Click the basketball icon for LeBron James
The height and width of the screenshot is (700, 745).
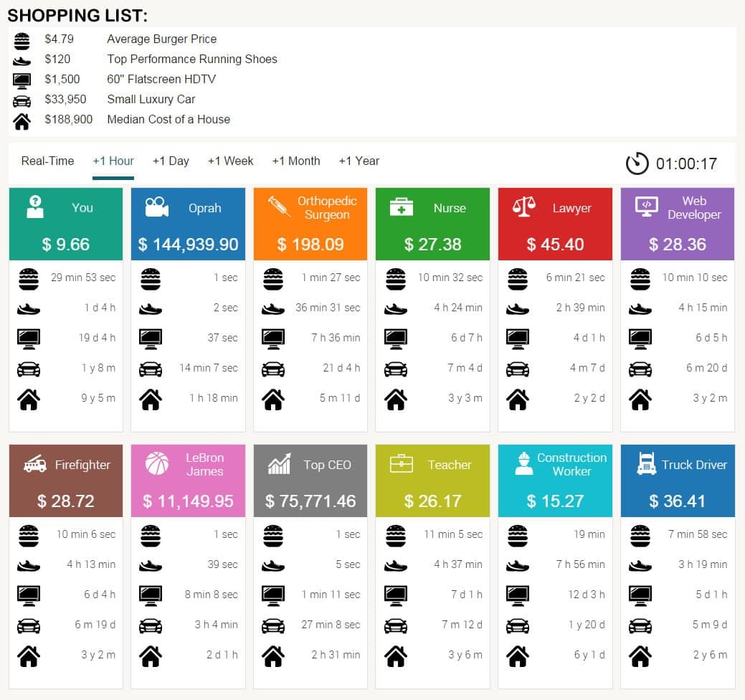coord(157,464)
